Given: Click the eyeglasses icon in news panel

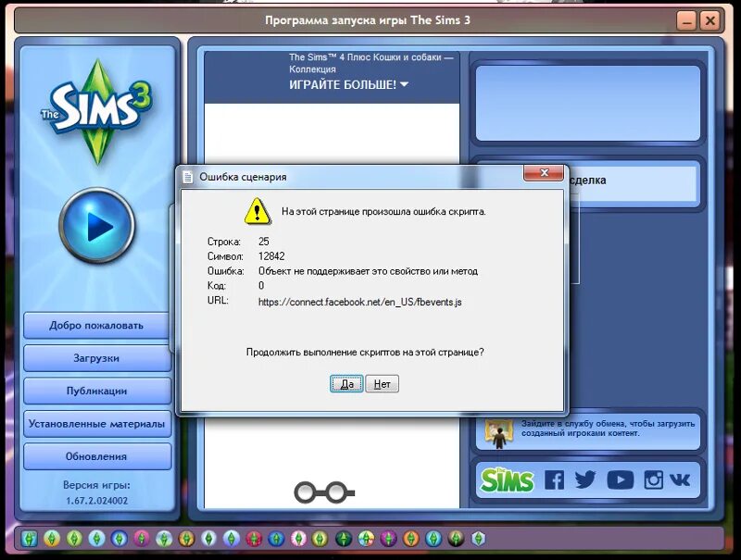Looking at the screenshot, I should coord(324,492).
